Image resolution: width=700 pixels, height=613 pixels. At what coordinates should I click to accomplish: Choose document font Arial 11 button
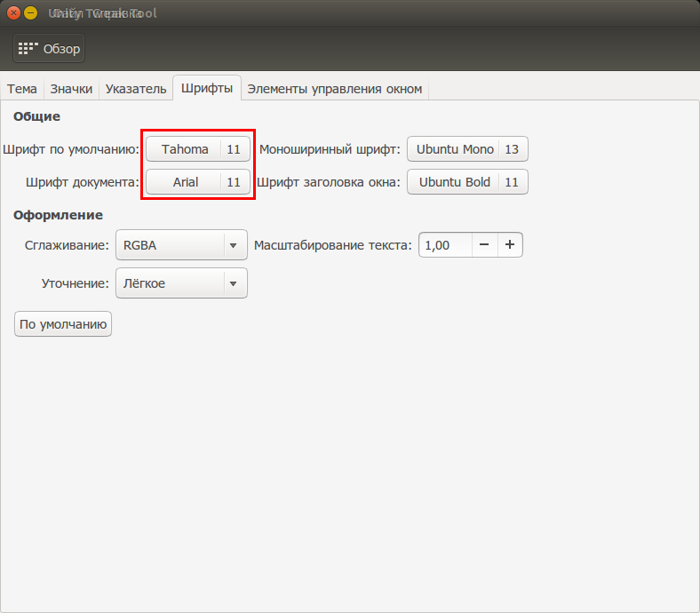[x=198, y=182]
